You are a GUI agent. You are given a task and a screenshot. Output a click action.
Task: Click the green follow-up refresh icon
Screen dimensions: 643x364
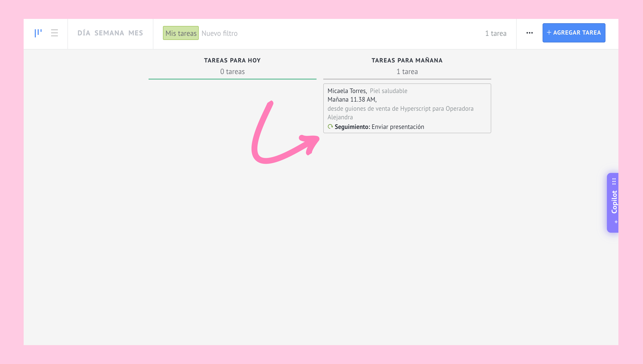pyautogui.click(x=330, y=126)
